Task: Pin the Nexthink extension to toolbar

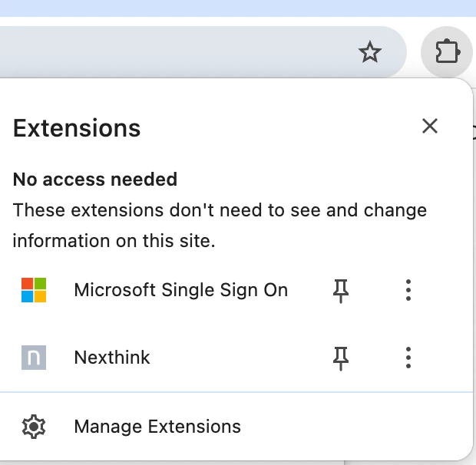Action: click(341, 358)
